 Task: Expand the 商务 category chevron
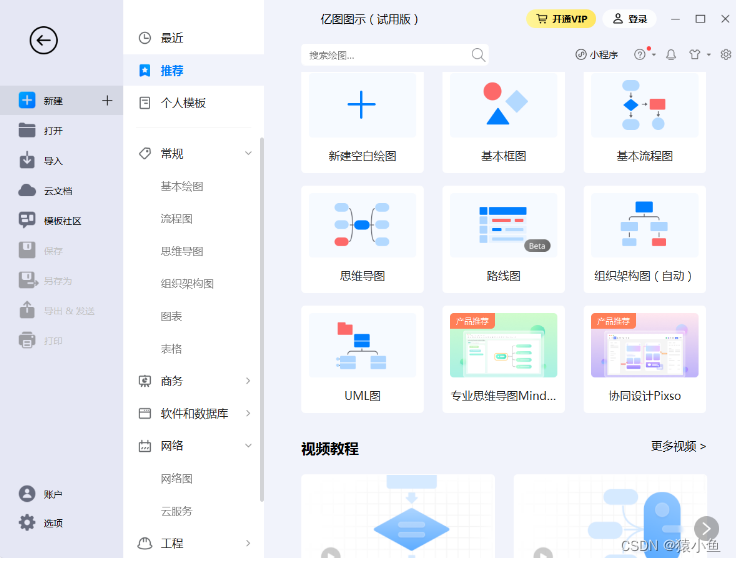(x=248, y=381)
